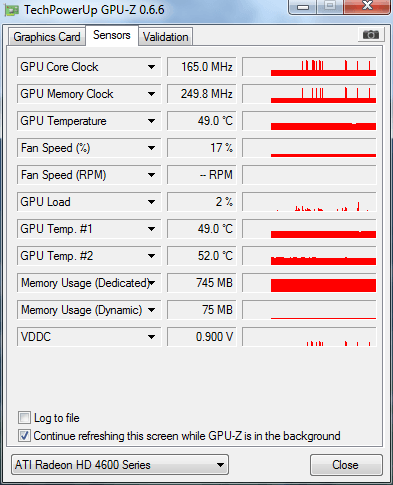Disable Continue refreshing in background checkbox

click(24, 435)
